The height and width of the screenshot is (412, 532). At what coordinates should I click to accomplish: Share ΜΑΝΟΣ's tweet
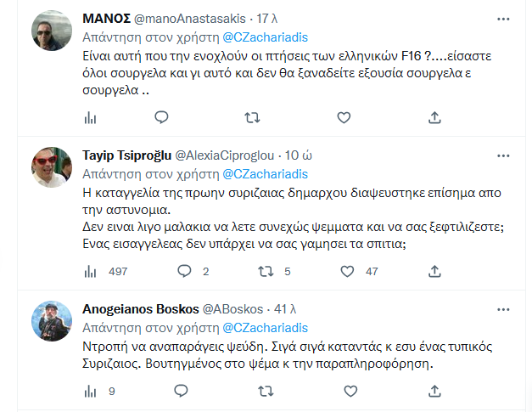(x=435, y=117)
